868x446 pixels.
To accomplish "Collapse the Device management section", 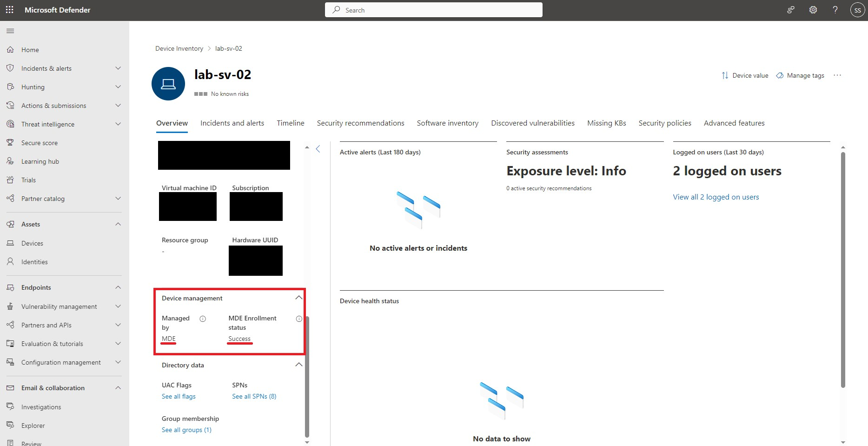I will tap(299, 298).
